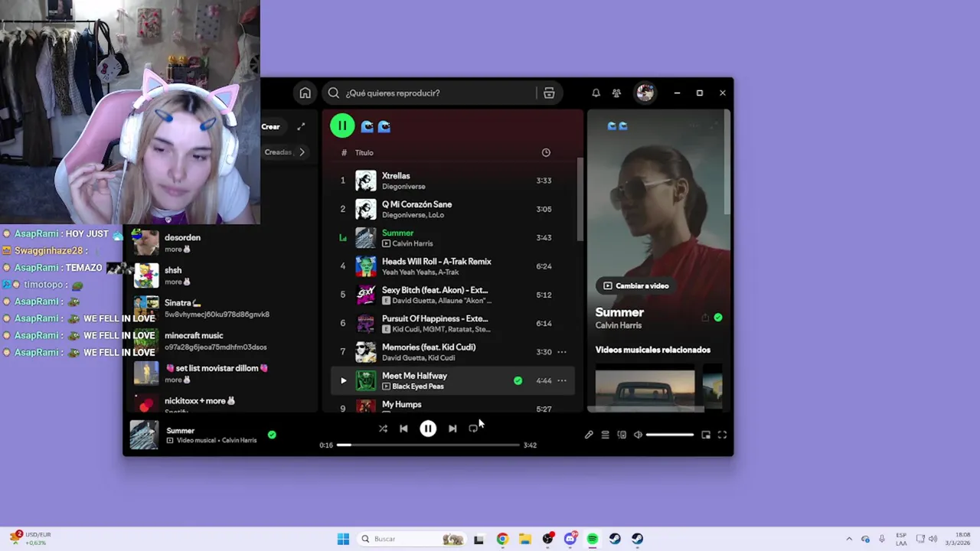Viewport: 980px width, 551px height.
Task: Expand the Creadas filter arrow
Action: tap(302, 152)
